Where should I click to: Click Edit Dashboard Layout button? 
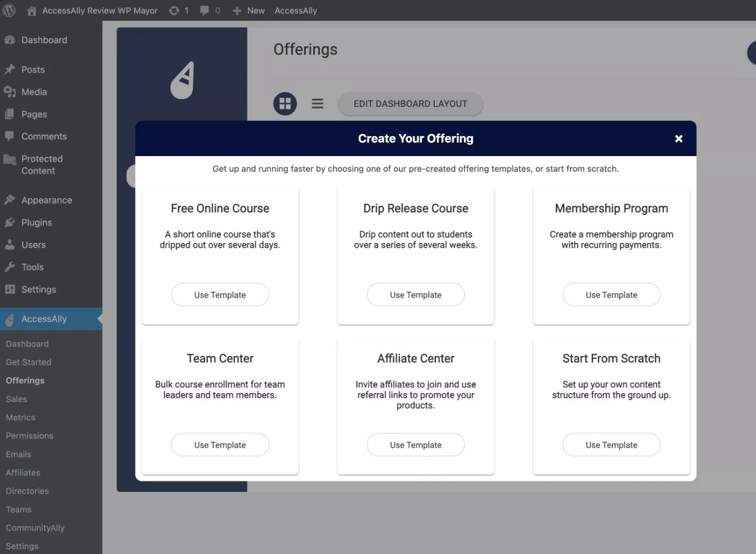[410, 104]
